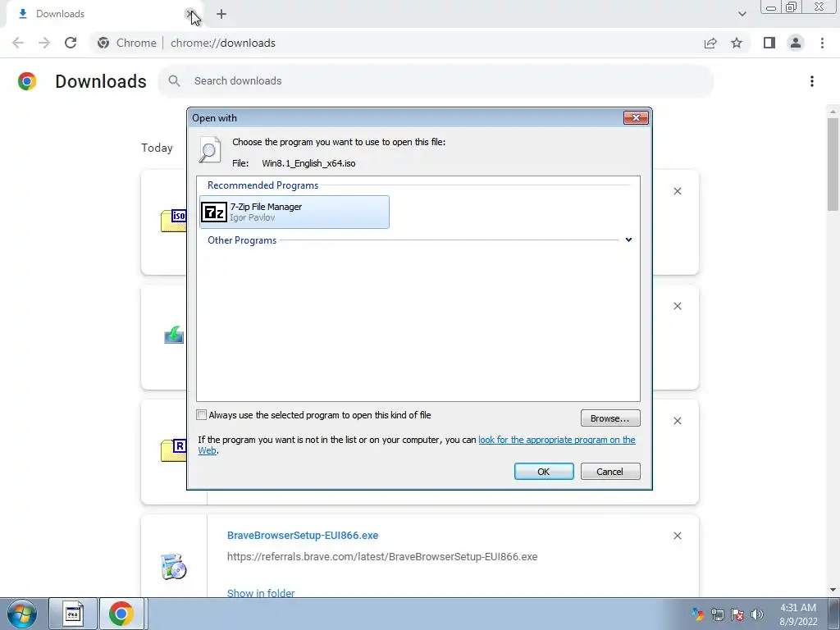Open the Action Center flag icon
Screen dimensions: 840x630
(737, 614)
